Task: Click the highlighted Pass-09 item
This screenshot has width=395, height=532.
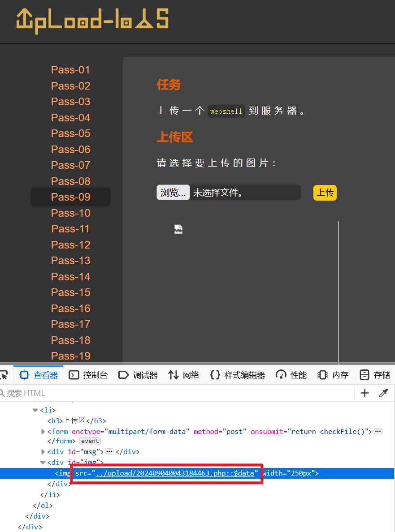Action: tap(71, 197)
